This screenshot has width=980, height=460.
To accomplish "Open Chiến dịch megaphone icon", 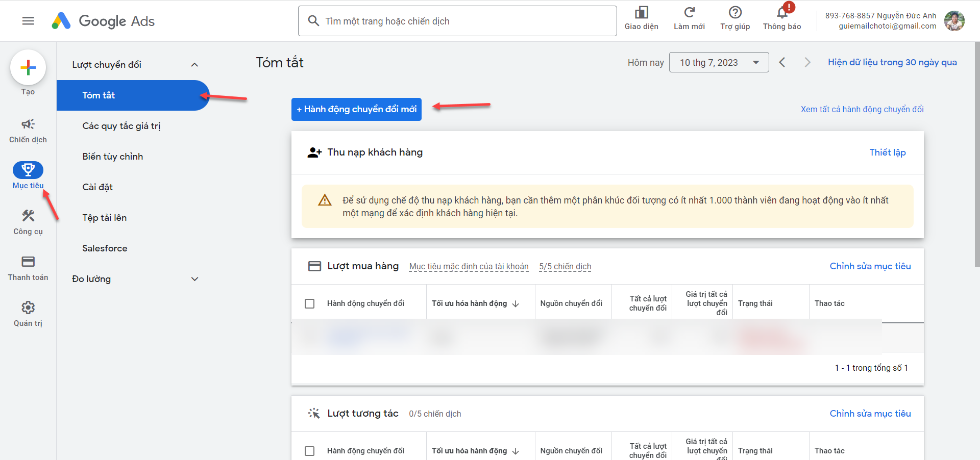I will tap(28, 124).
